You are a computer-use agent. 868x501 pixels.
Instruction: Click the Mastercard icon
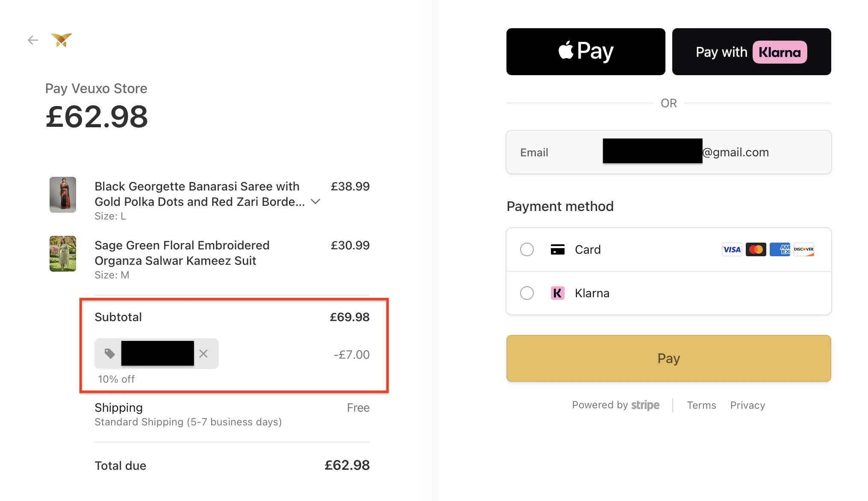pos(756,249)
